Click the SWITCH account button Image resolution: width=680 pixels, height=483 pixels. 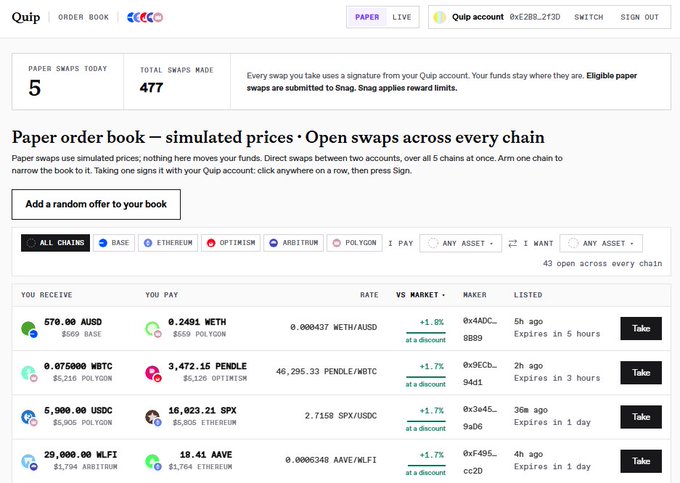click(588, 17)
